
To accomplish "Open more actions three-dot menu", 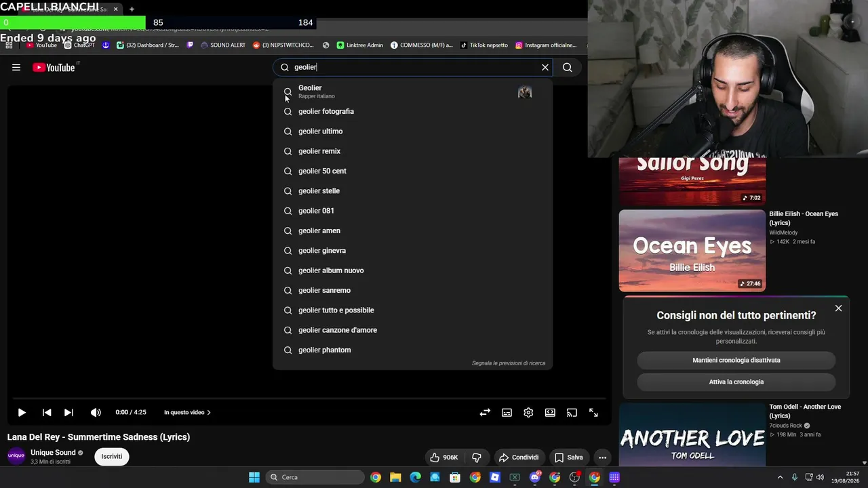I will click(x=602, y=457).
